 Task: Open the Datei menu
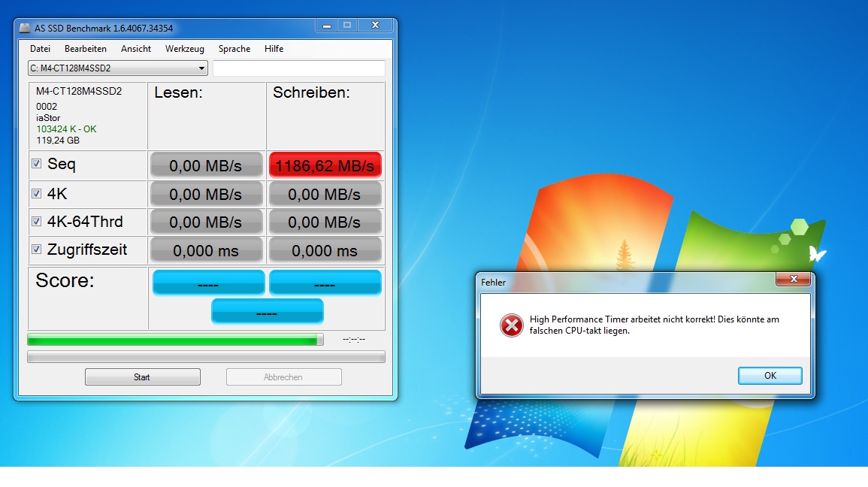coord(40,49)
